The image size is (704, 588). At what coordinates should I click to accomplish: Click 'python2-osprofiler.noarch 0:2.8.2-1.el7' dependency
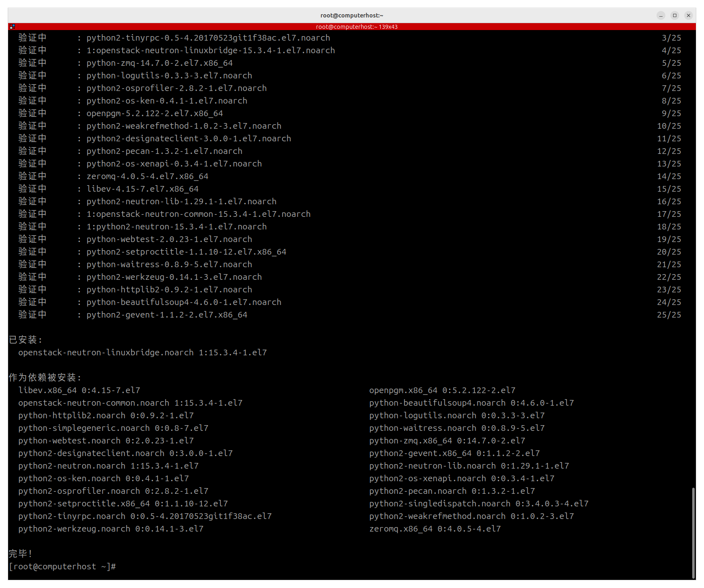[113, 491]
